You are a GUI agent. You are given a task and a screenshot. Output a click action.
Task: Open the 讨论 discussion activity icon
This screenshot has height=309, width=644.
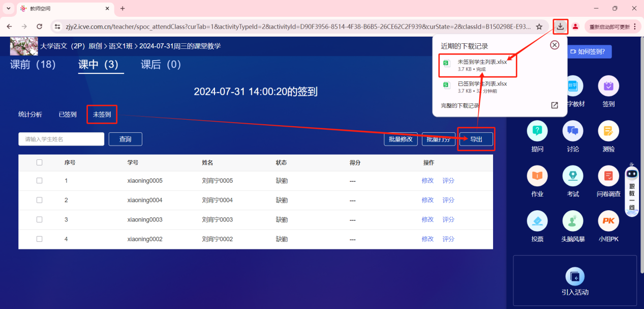[x=573, y=131]
